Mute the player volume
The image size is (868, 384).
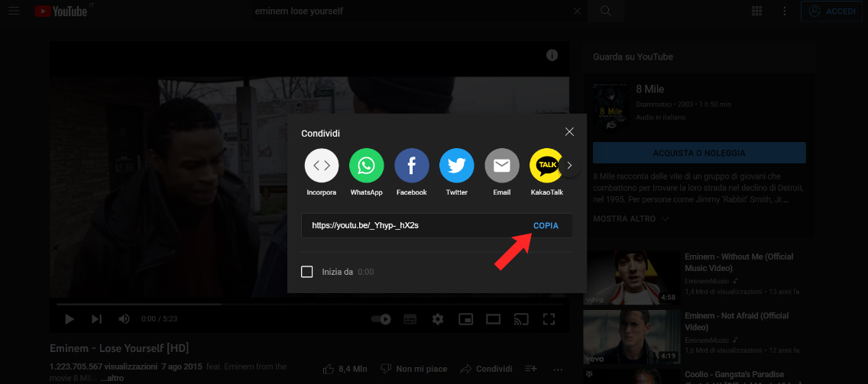pyautogui.click(x=124, y=318)
